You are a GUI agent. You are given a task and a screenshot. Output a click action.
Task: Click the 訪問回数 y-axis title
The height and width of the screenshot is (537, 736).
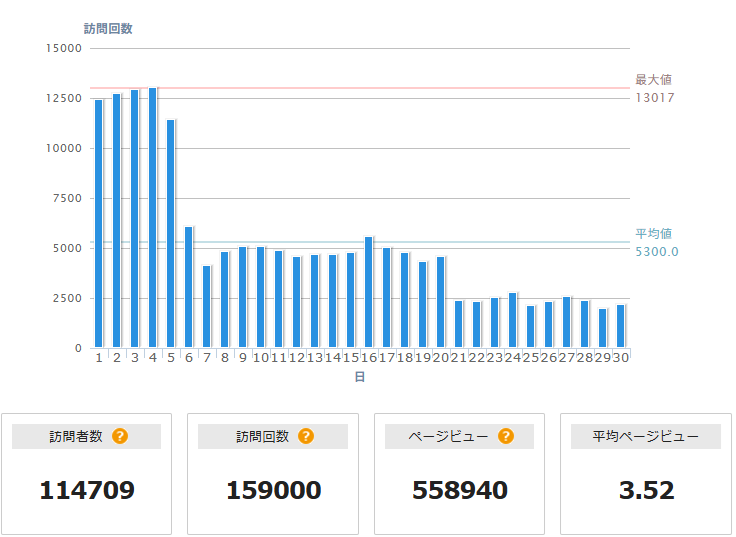(108, 28)
